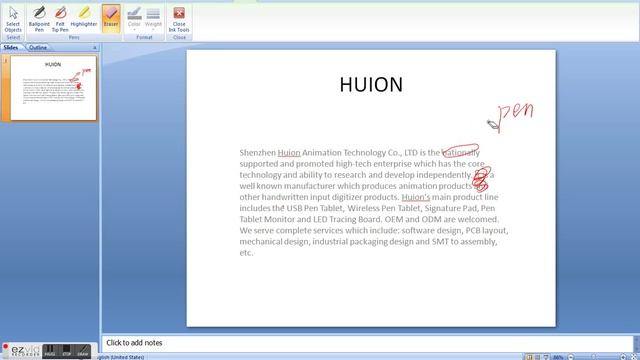Switch to Normal view in status bar
The height and width of the screenshot is (360, 640).
coord(529,358)
